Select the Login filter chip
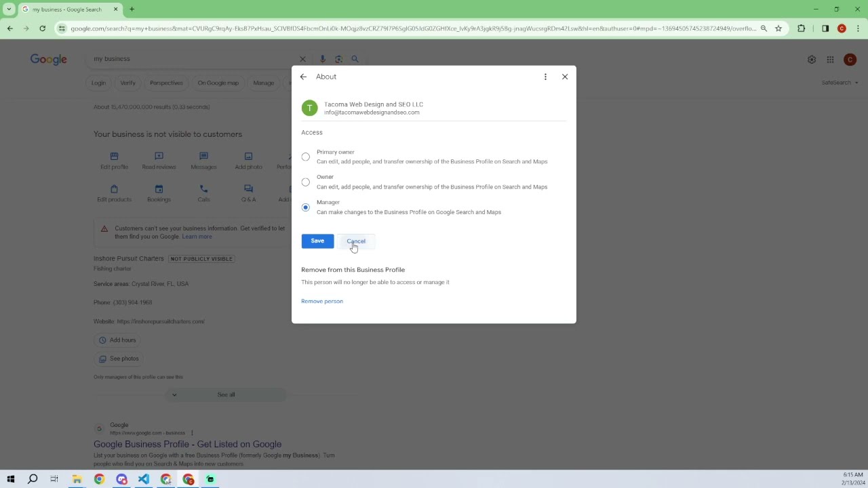 coord(98,83)
